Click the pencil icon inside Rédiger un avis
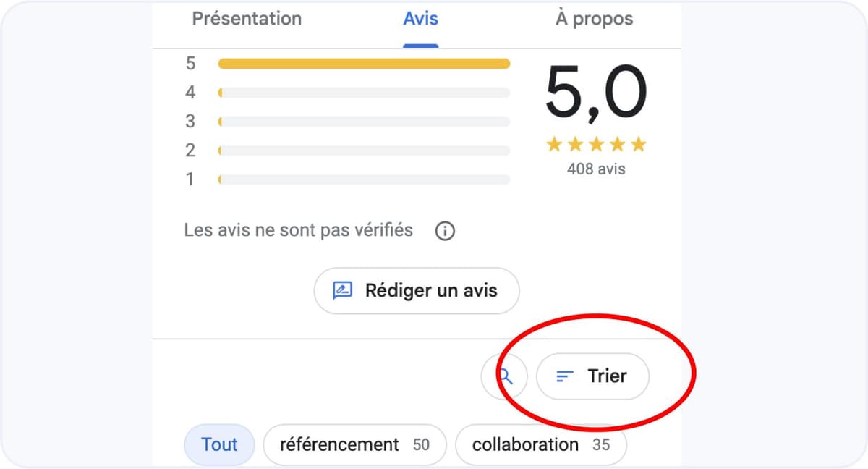The image size is (868, 469). (342, 291)
